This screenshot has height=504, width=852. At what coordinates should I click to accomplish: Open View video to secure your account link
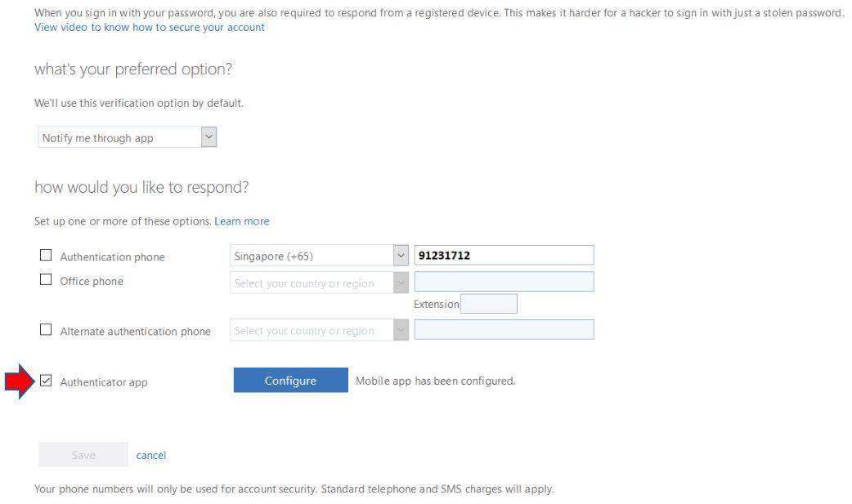150,28
